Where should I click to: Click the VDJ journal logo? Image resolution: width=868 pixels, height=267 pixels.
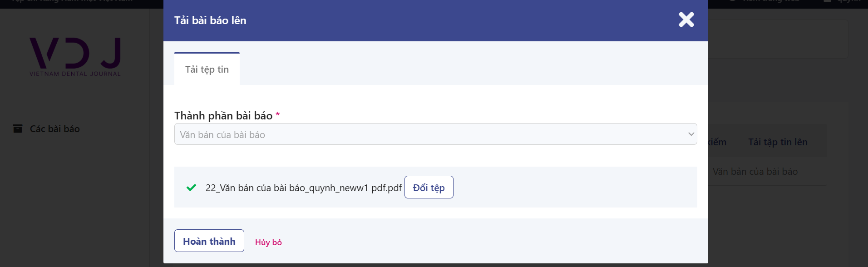(75, 53)
